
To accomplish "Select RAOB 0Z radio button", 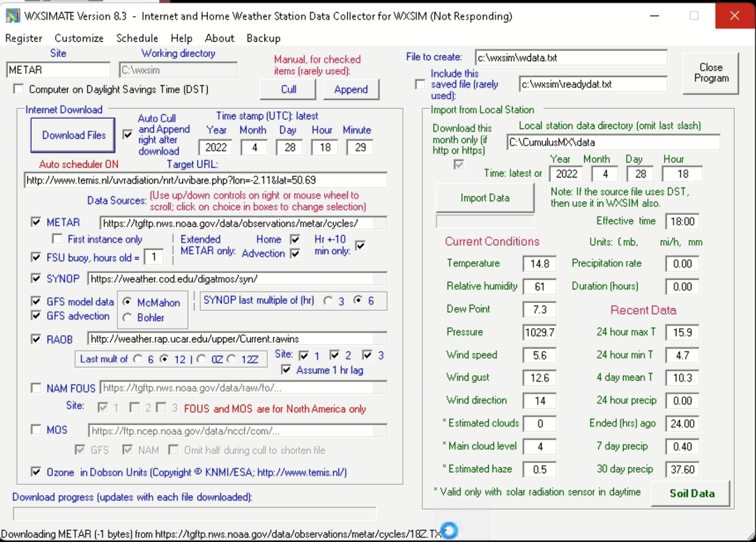I will click(202, 359).
